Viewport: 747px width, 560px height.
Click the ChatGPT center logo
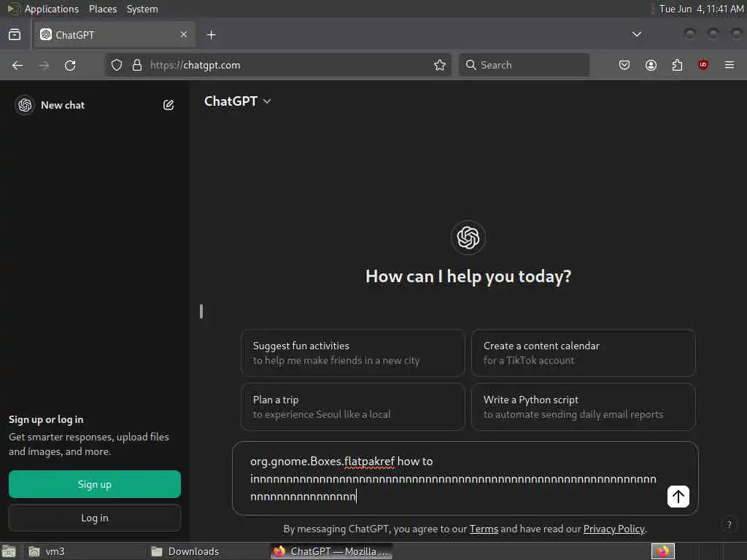click(x=468, y=238)
